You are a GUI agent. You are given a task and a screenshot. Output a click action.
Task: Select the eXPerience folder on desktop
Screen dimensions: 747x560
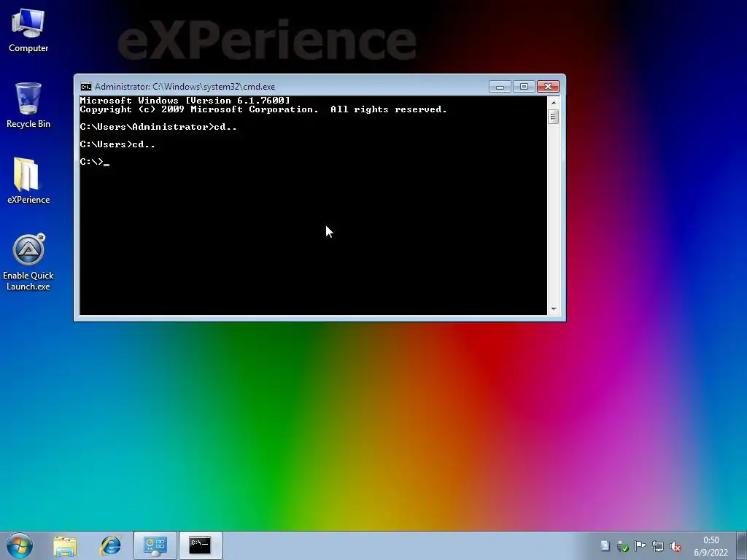pos(28,181)
